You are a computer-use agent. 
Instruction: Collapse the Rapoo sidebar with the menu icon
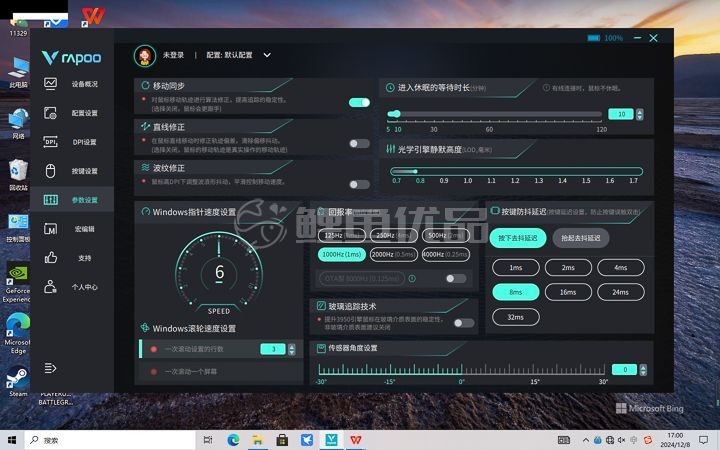[x=50, y=368]
